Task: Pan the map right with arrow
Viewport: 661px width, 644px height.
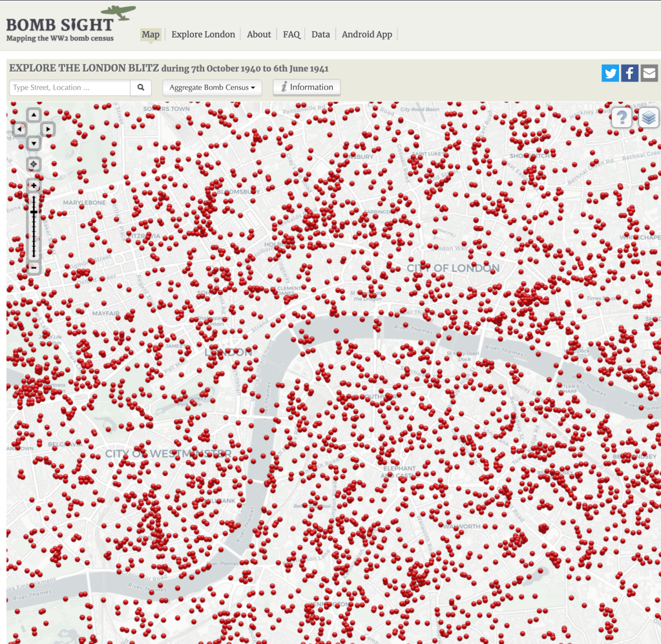Action: coord(48,130)
